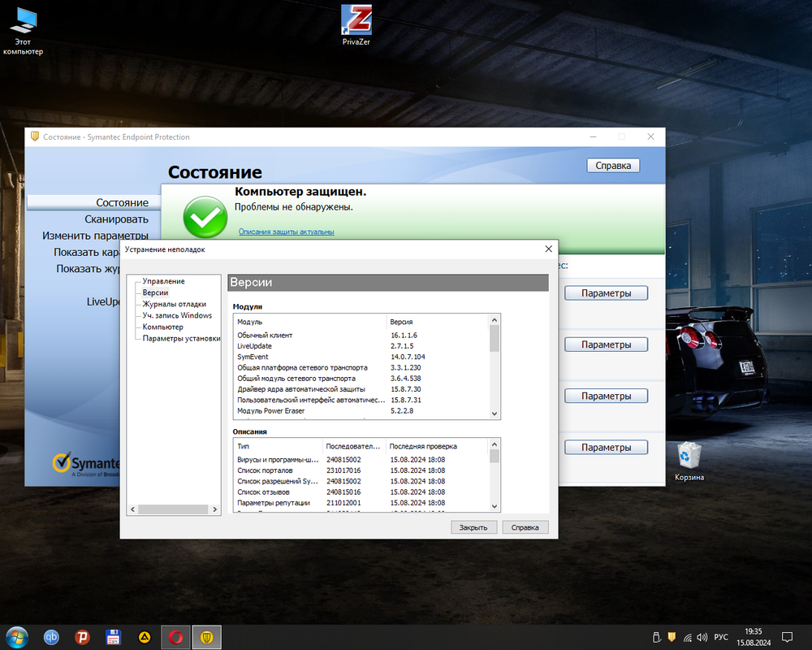Switch to Opera browser in taskbar
812x650 pixels.
tap(175, 637)
